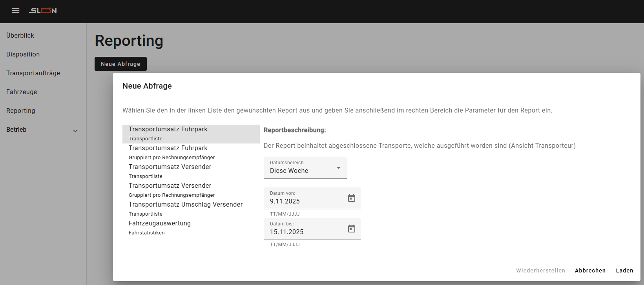644x285 pixels.
Task: Open Disposition from the sidebar
Action: (x=23, y=54)
